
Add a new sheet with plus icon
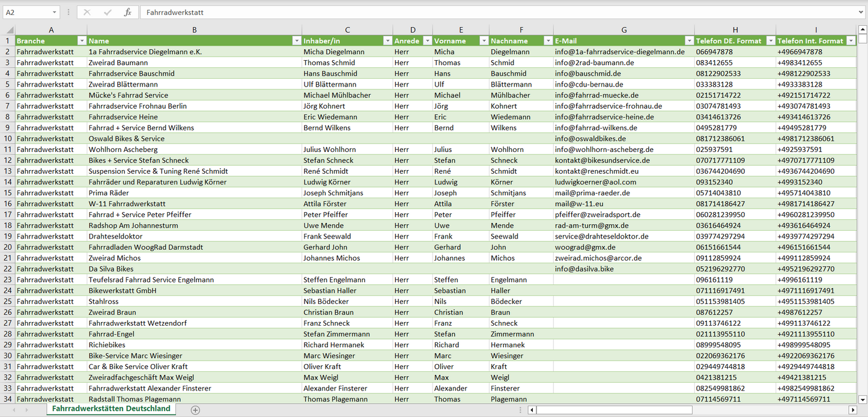[x=195, y=410]
